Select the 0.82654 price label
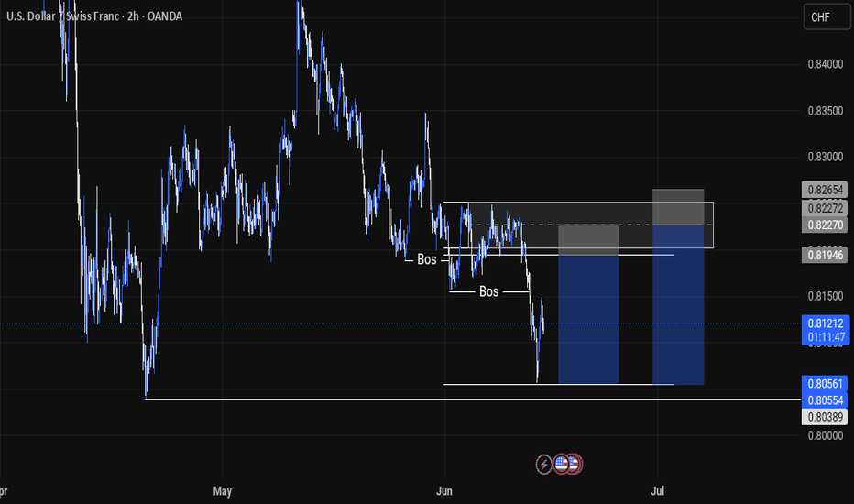This screenshot has width=854, height=504. 825,190
